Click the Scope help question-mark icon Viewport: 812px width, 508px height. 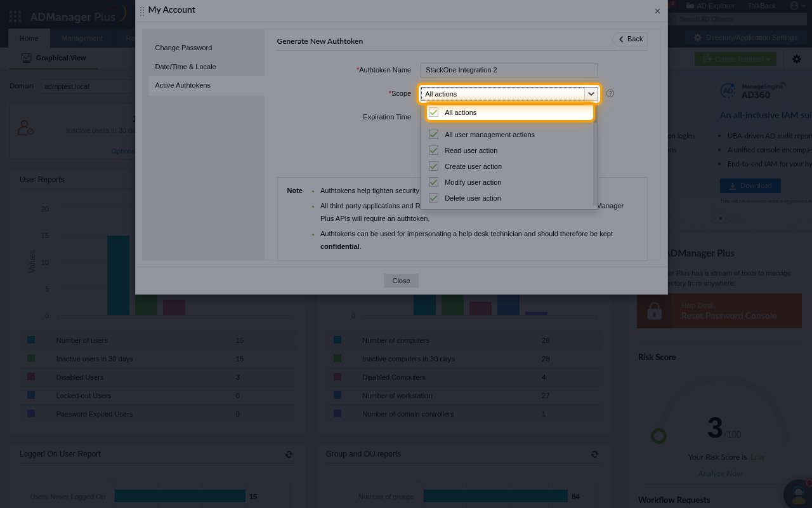pos(610,93)
